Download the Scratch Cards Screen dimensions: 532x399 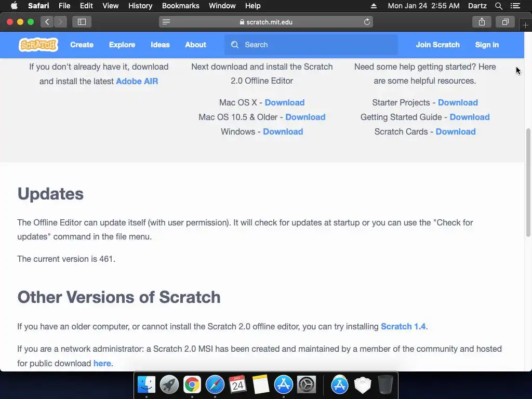point(456,131)
